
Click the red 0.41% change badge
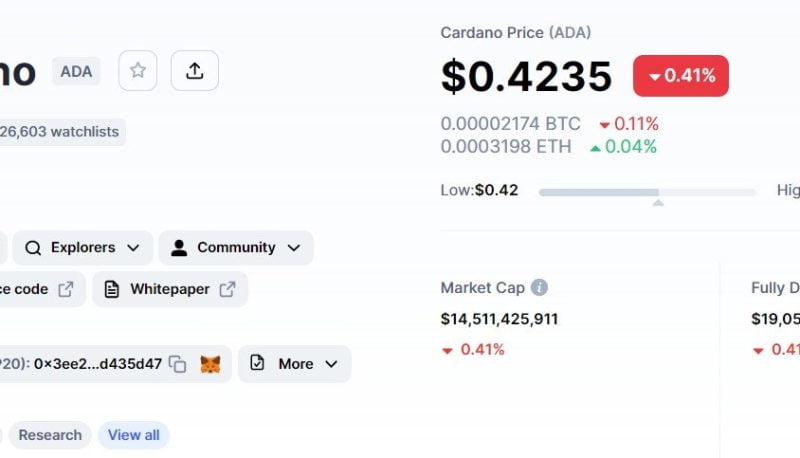point(681,76)
